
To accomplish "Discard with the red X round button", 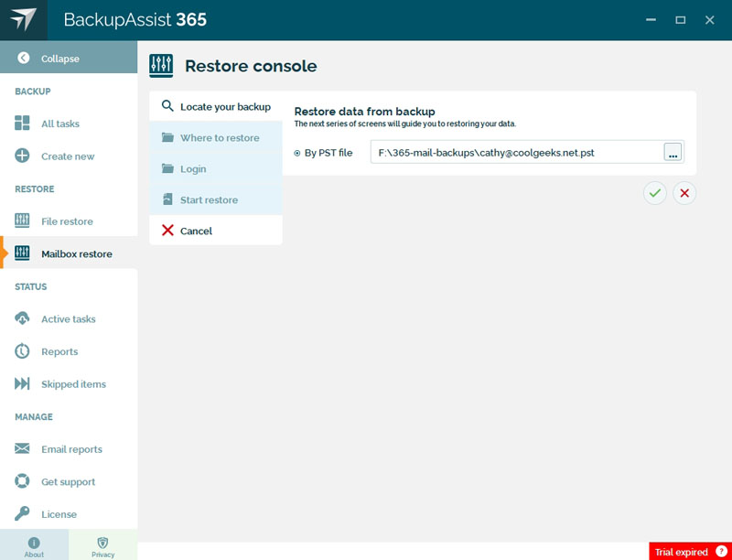I will pos(684,193).
